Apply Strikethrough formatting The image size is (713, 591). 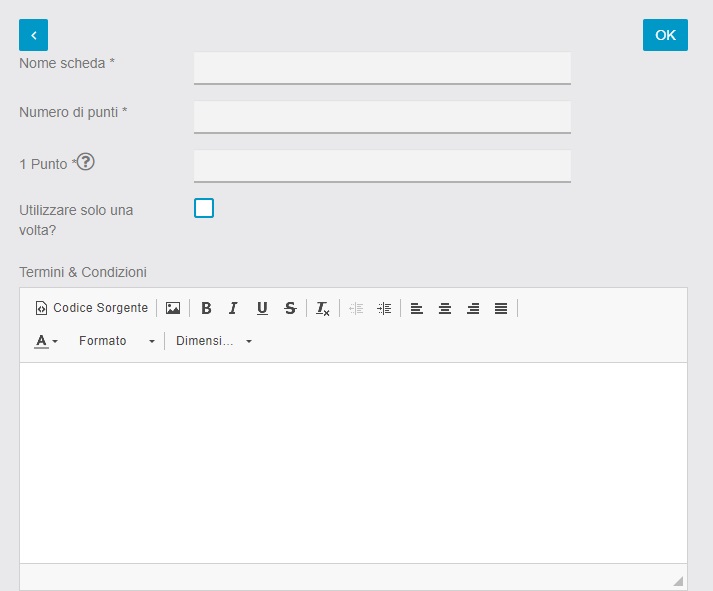(x=290, y=308)
